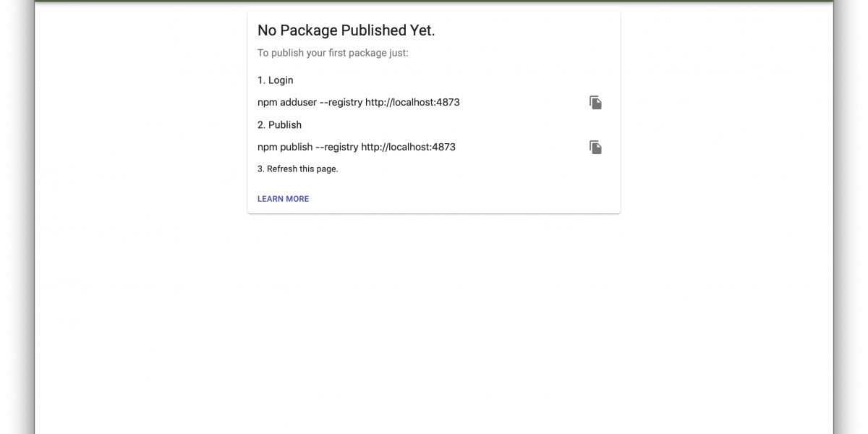Click '--registry' flag in the publish command
Viewport: 868px width, 434px height.
(x=337, y=147)
